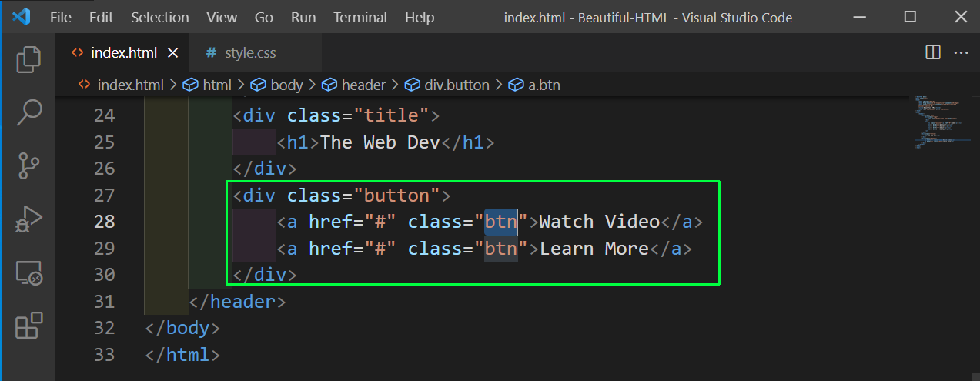Screen dimensions: 980x381
Task: Click the highlighted btn on line 29
Action: coord(500,249)
